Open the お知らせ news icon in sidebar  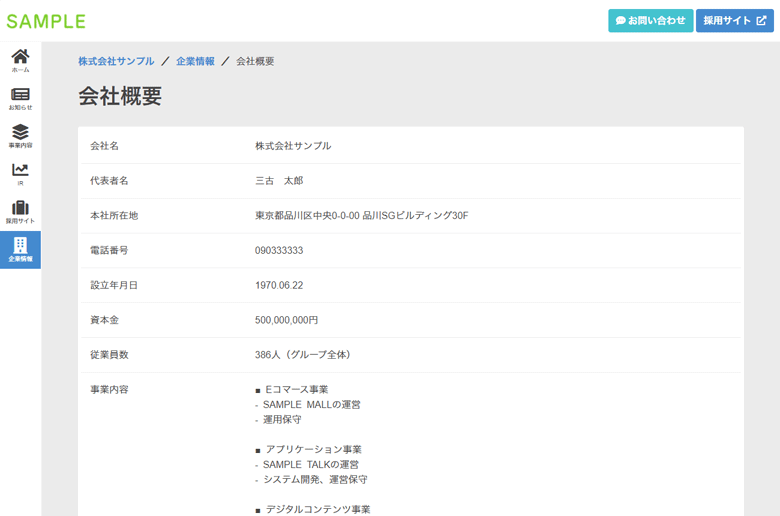[x=20, y=97]
